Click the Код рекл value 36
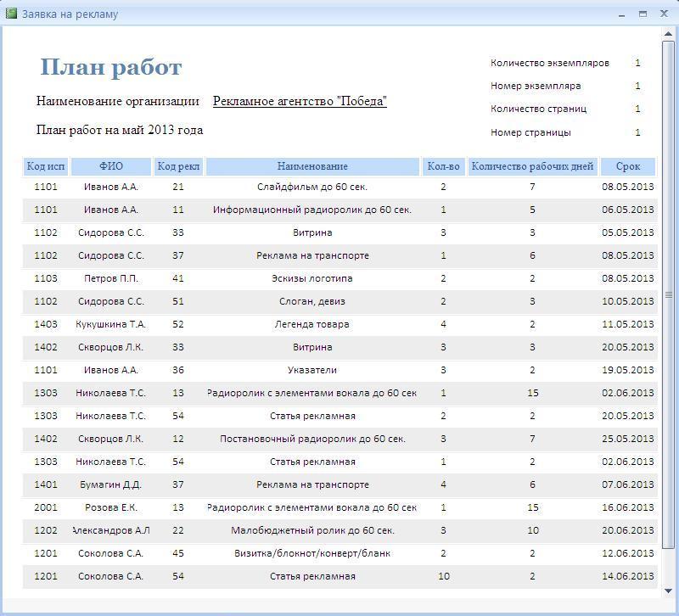This screenshot has height=616, width=679. [x=178, y=371]
